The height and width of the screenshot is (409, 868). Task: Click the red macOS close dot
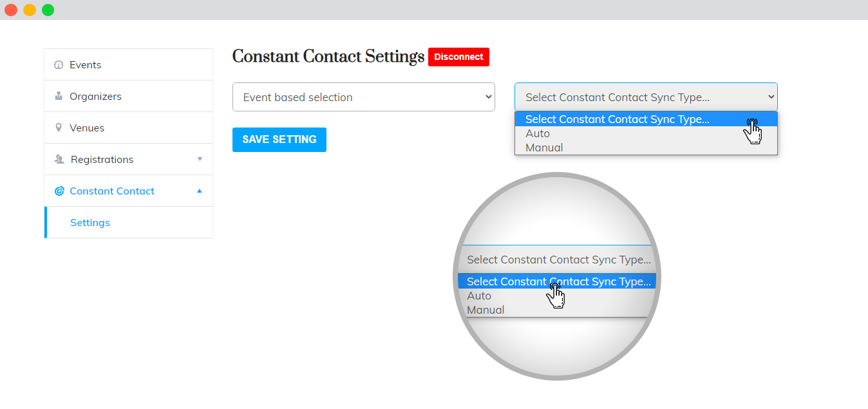(x=11, y=10)
